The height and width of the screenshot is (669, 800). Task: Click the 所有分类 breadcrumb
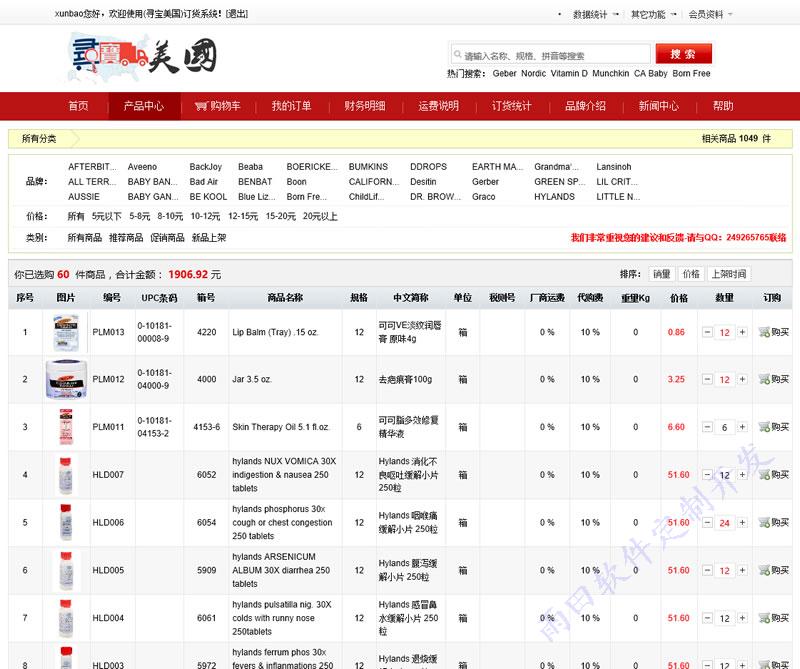pyautogui.click(x=39, y=139)
